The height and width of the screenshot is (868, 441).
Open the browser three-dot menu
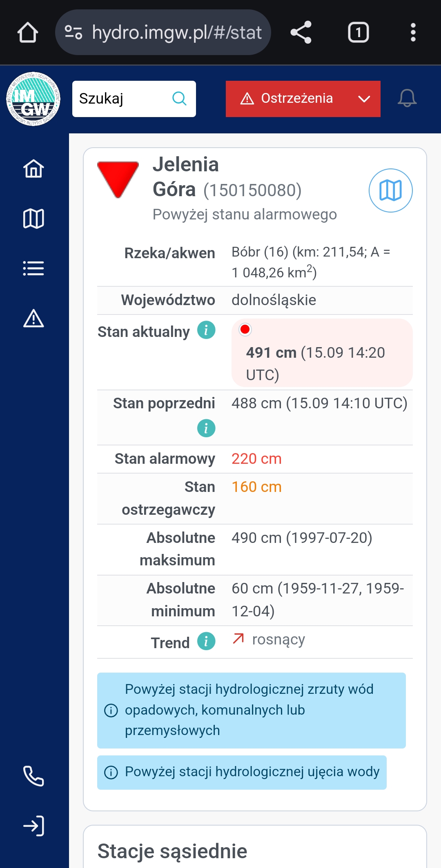[413, 33]
